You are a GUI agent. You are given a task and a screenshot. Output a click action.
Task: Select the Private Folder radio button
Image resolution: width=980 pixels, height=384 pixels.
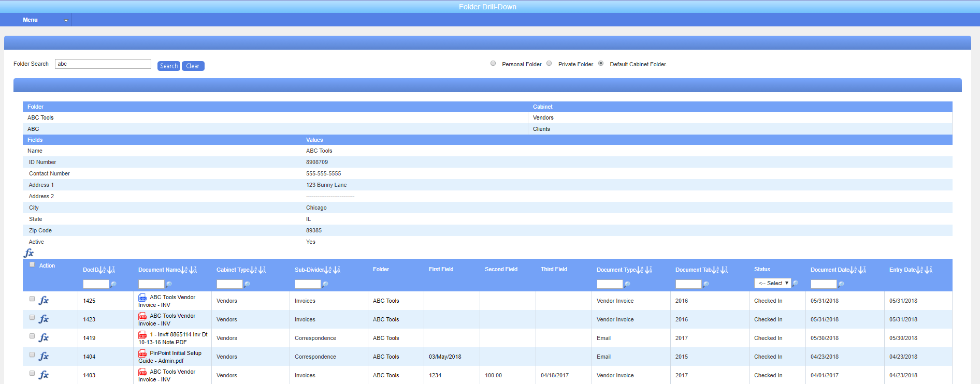(549, 64)
